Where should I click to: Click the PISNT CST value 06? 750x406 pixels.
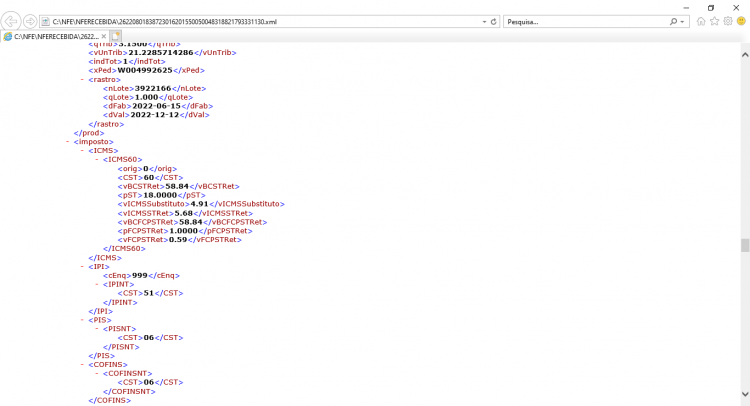[x=149, y=338]
